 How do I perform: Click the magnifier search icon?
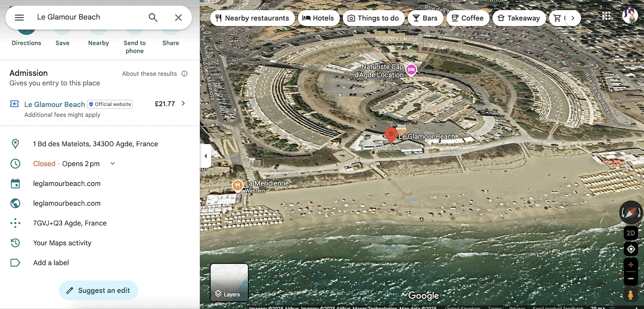(x=153, y=18)
